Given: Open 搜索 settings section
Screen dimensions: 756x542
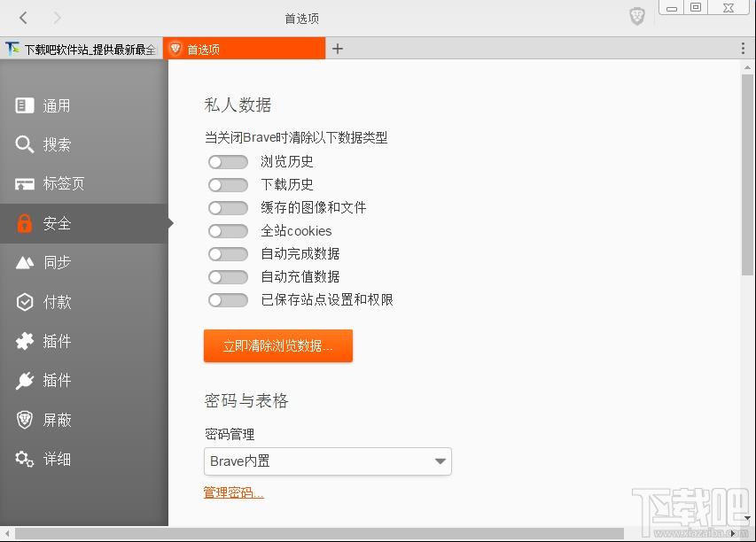Looking at the screenshot, I should pyautogui.click(x=84, y=144).
